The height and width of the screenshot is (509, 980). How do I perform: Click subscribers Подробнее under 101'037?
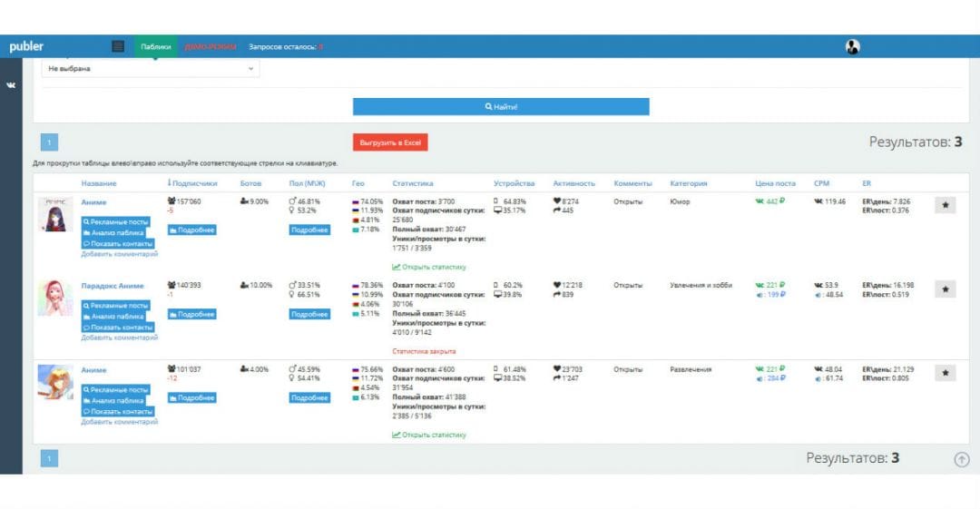tap(191, 397)
